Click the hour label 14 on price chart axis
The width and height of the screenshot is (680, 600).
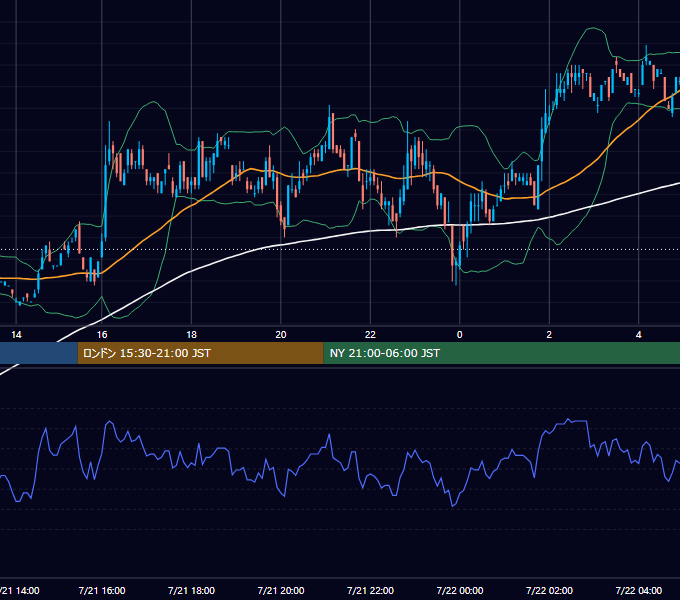[x=16, y=335]
